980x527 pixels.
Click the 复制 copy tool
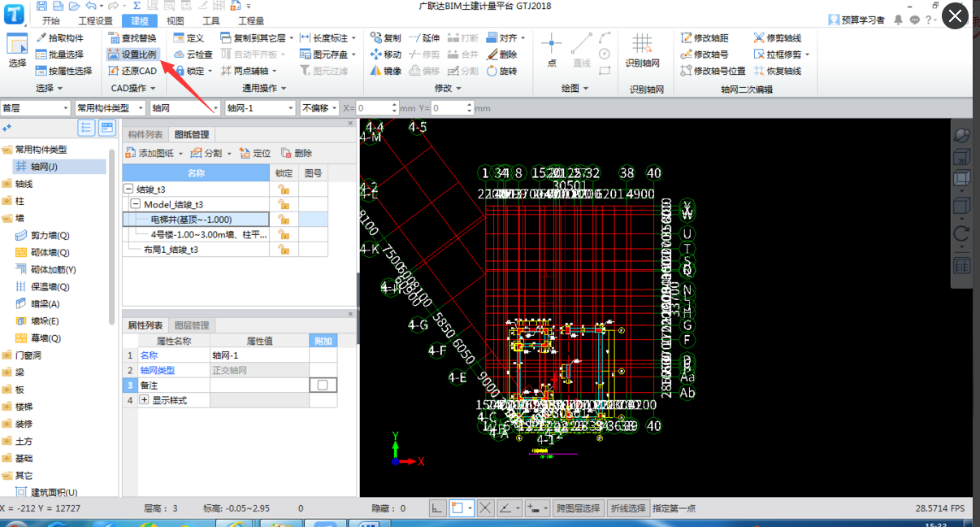[386, 38]
